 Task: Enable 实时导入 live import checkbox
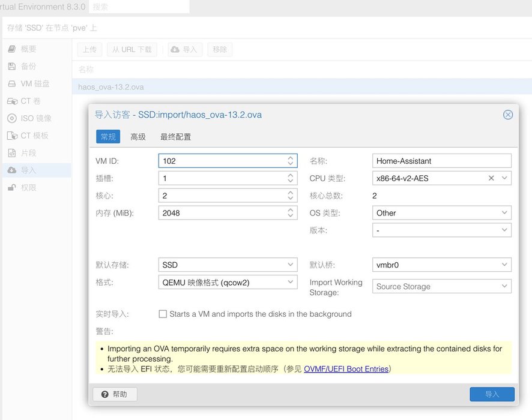(x=163, y=314)
